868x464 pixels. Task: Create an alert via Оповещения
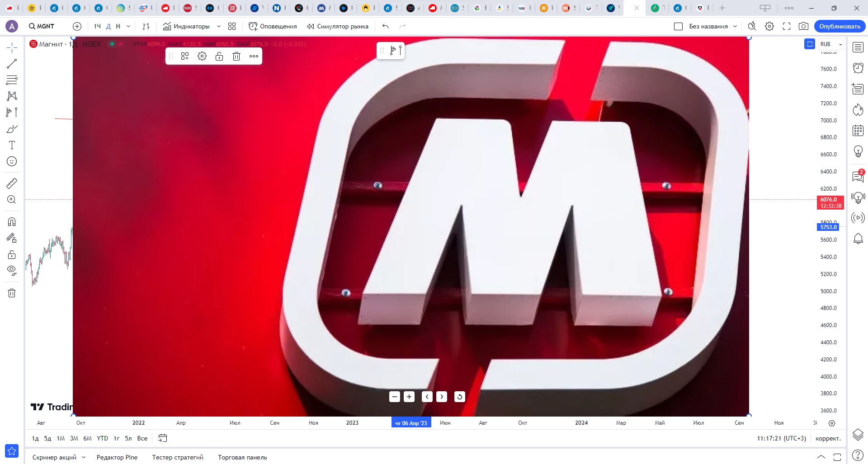click(x=273, y=26)
